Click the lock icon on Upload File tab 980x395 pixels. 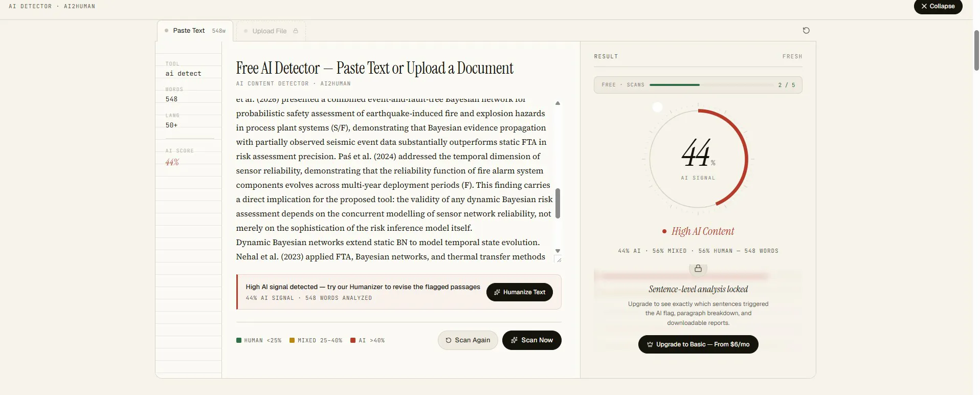tap(296, 31)
